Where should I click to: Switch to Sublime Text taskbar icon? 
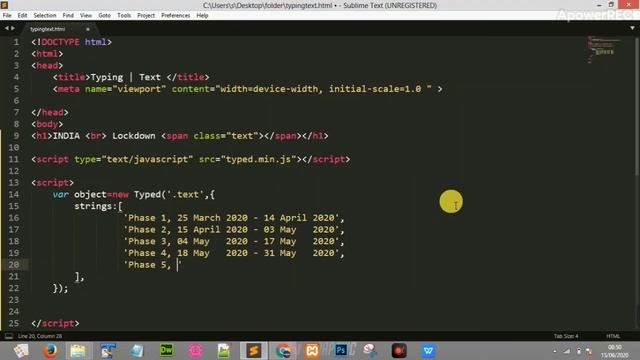coord(253,351)
